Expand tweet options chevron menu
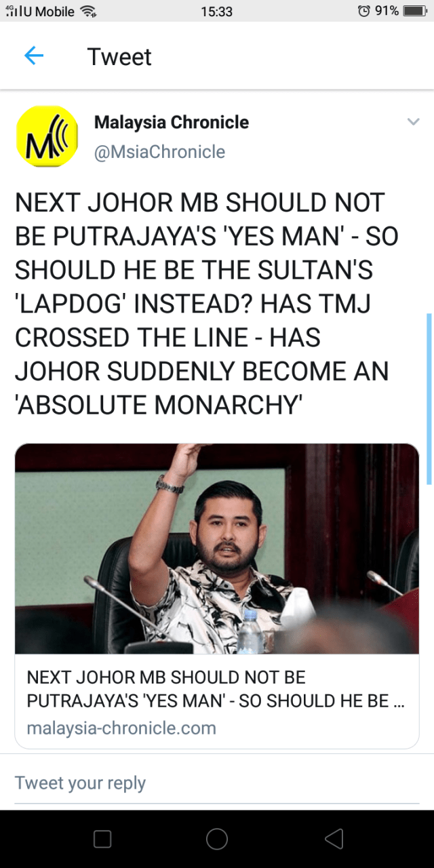Viewport: 434px width, 868px height. tap(412, 122)
